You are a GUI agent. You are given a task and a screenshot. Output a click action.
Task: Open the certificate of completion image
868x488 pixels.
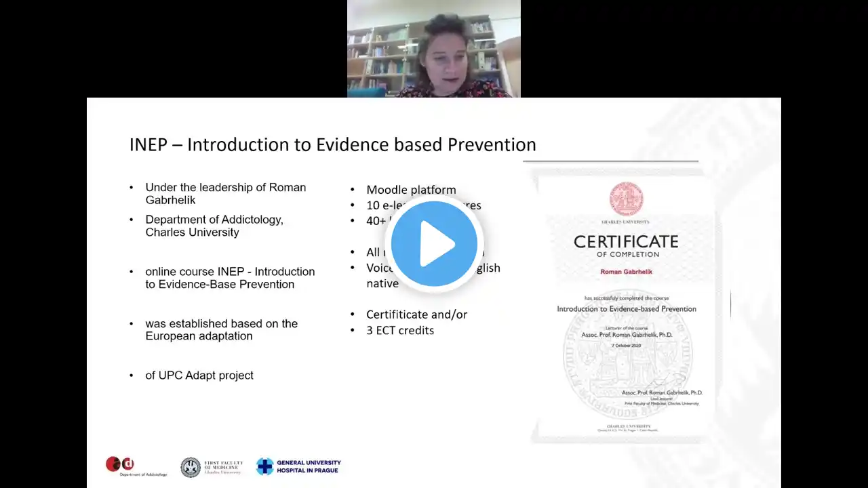pos(626,307)
